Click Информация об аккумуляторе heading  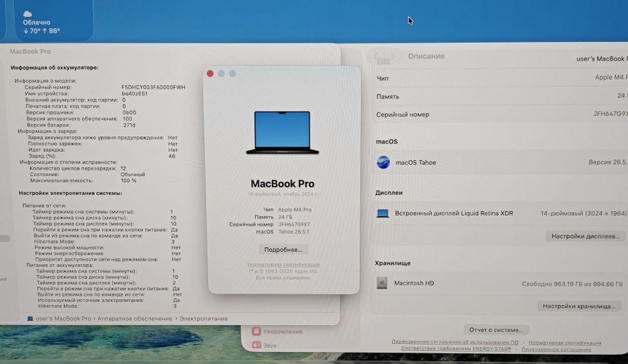coord(55,68)
